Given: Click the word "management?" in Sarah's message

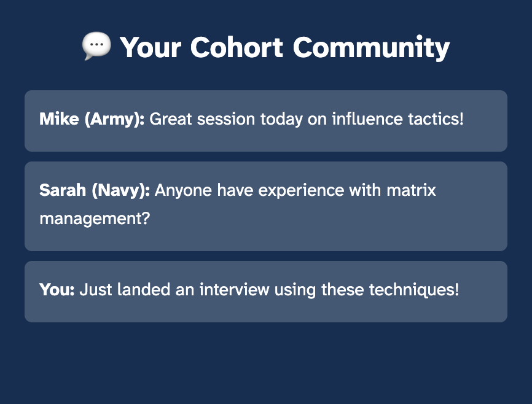Looking at the screenshot, I should pos(95,218).
